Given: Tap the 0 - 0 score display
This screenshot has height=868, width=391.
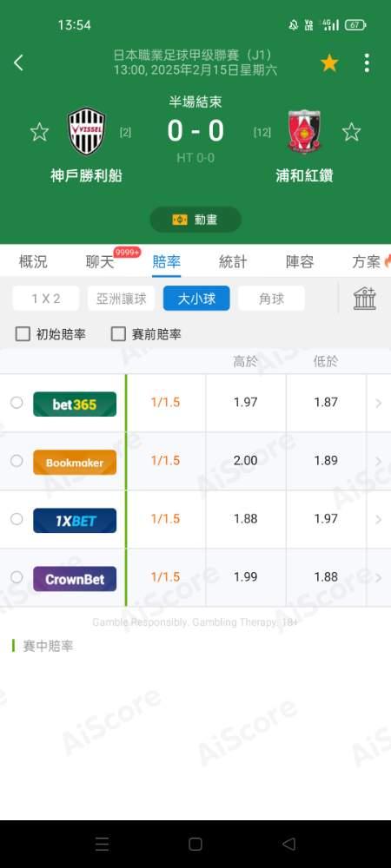Looking at the screenshot, I should coord(195,131).
